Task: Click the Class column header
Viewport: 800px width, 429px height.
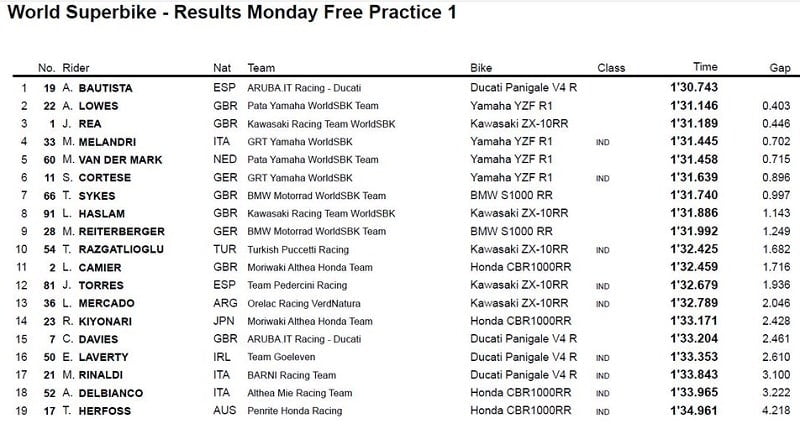Action: point(611,68)
